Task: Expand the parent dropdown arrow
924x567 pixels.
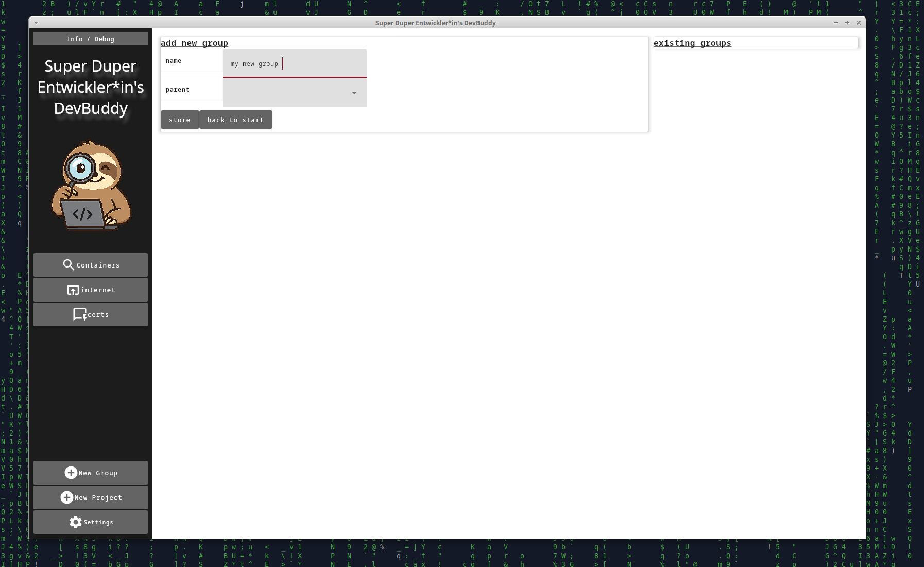Action: point(354,93)
